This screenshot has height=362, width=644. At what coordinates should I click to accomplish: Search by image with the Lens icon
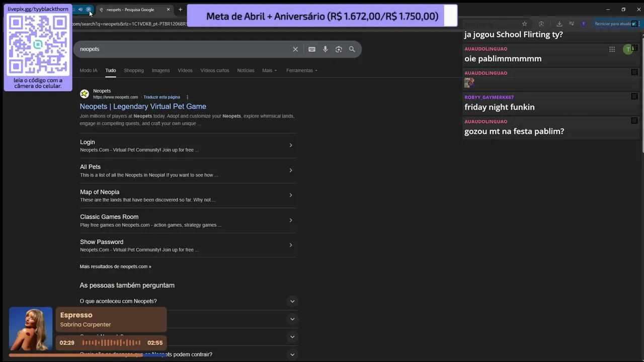(339, 49)
